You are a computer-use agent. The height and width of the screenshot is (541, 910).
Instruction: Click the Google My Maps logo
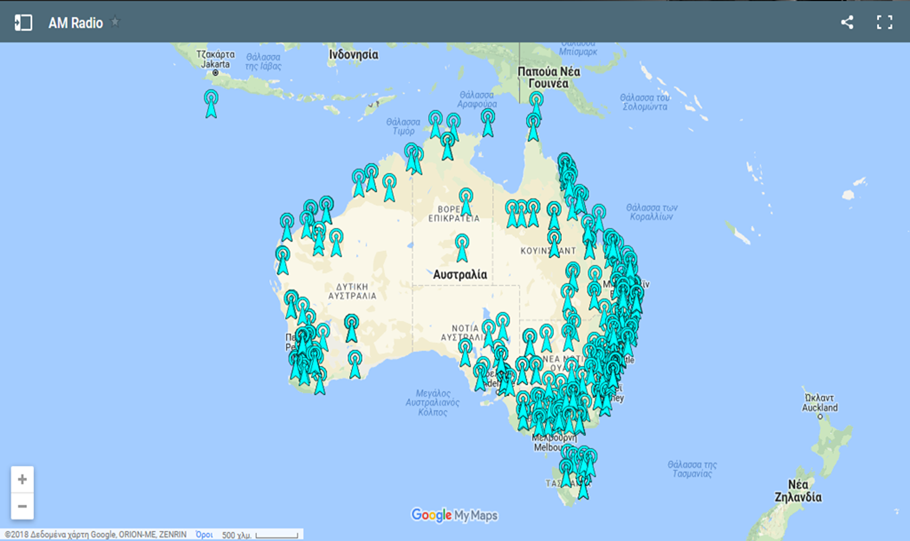click(455, 515)
